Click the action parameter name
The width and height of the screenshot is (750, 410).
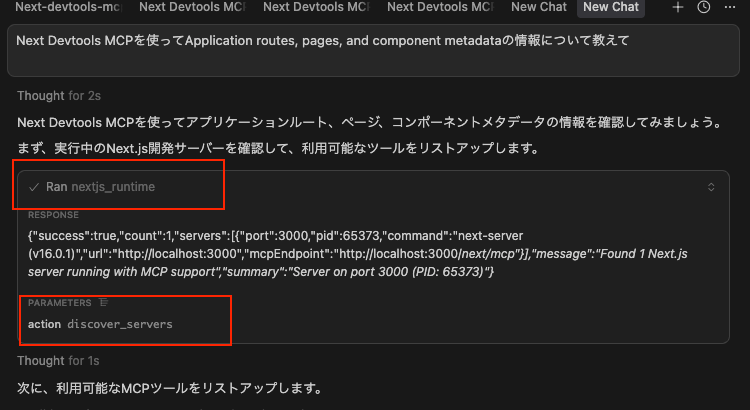point(44,324)
